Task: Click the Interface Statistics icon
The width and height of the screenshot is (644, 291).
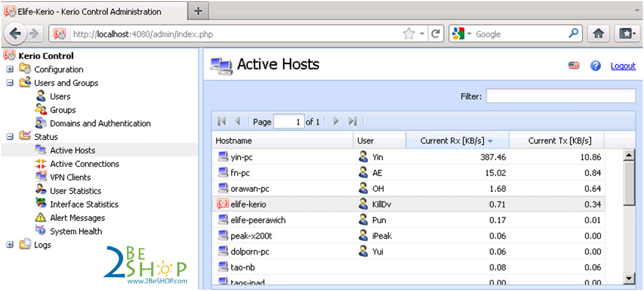Action: [40, 204]
